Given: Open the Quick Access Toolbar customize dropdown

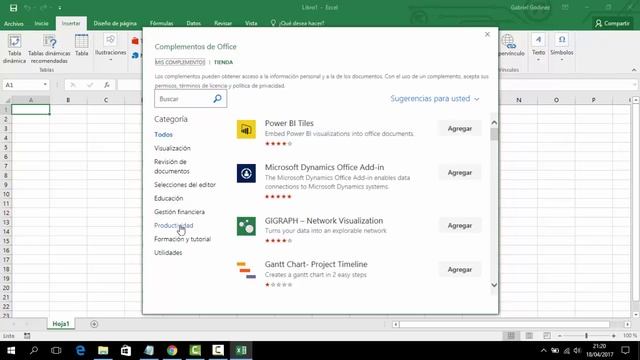Looking at the screenshot, I should 60,8.
